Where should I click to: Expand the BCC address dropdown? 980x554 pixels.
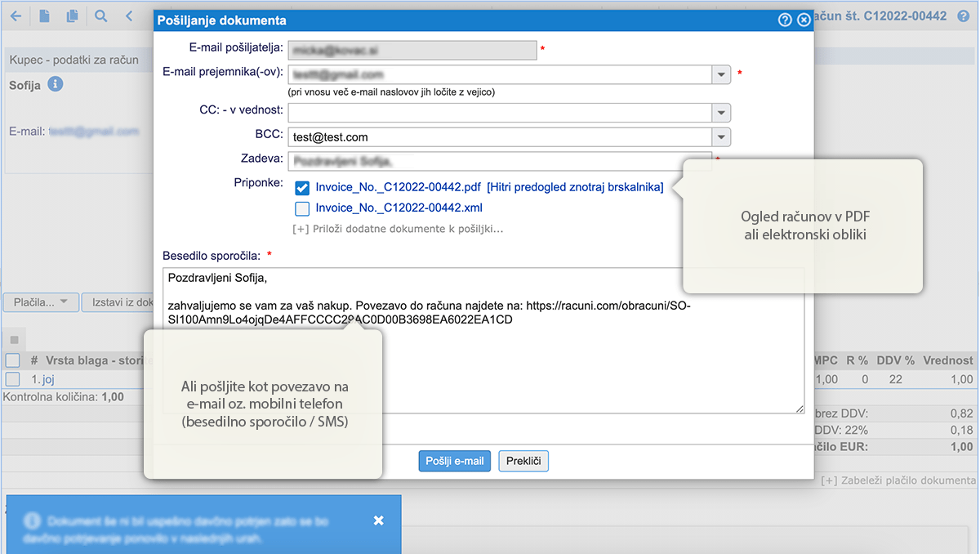(x=721, y=137)
